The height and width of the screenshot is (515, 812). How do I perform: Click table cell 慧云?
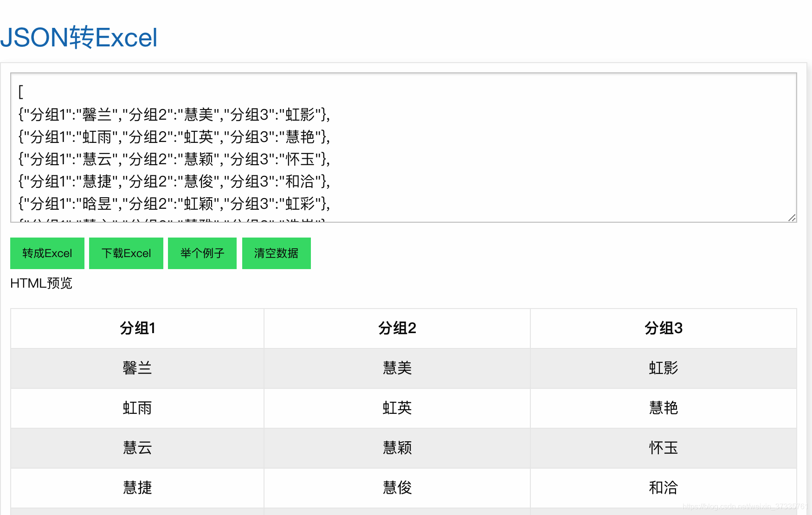click(x=137, y=448)
